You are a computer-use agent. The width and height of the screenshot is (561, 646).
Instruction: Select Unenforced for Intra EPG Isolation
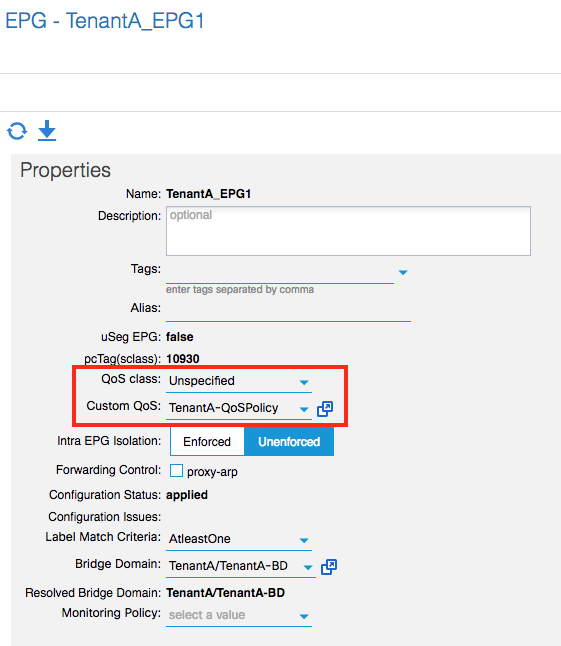point(289,442)
